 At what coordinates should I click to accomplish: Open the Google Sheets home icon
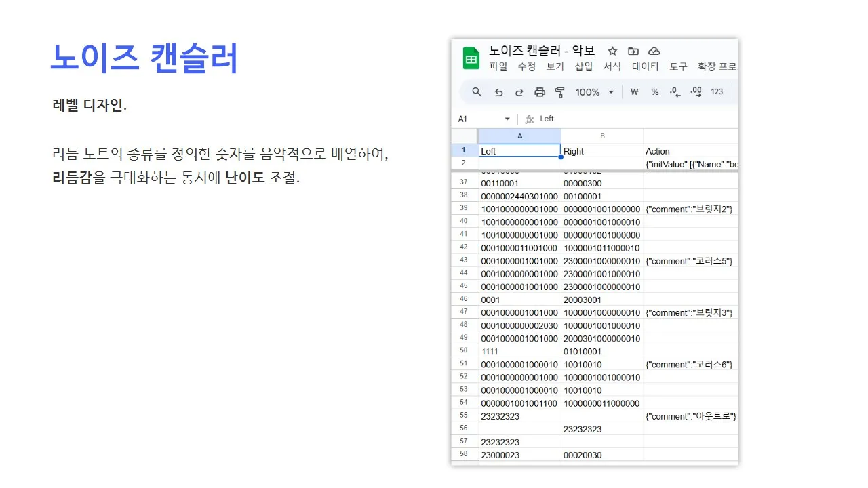point(471,58)
